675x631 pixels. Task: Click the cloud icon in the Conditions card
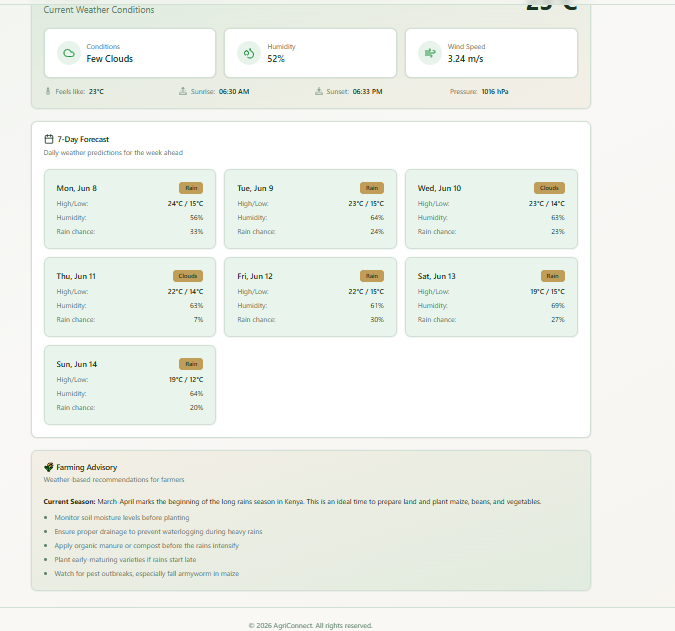point(69,53)
